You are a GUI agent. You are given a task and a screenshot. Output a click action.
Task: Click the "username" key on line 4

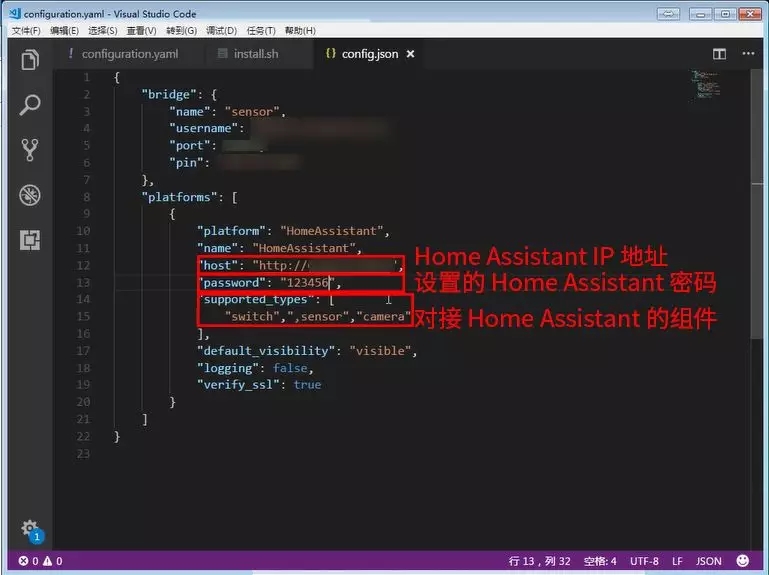pyautogui.click(x=204, y=128)
